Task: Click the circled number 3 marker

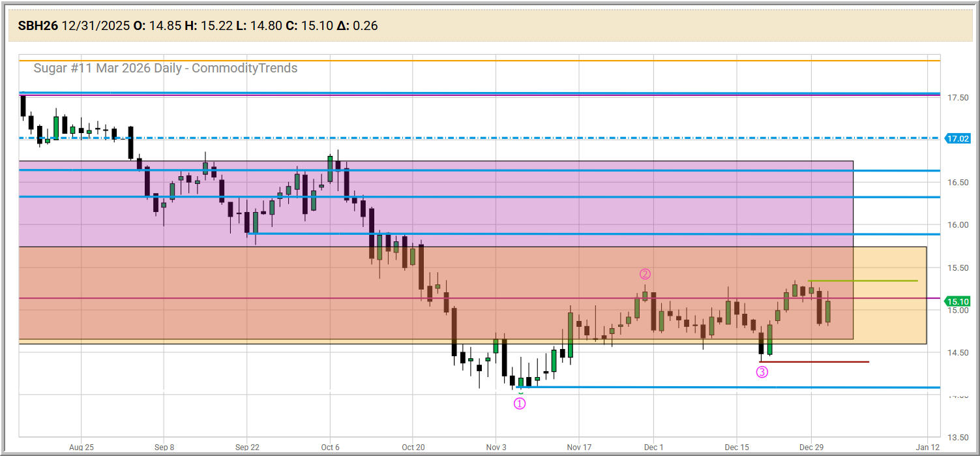Action: [762, 372]
